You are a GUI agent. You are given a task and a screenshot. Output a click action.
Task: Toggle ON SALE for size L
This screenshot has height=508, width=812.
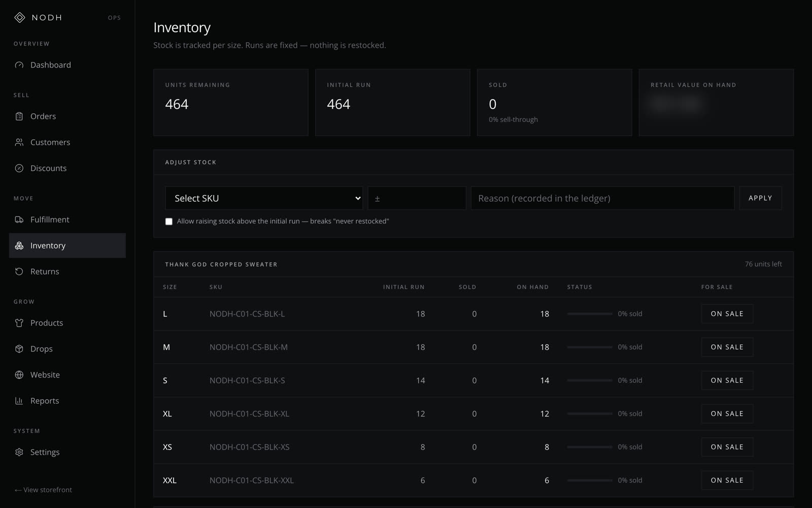coord(727,314)
